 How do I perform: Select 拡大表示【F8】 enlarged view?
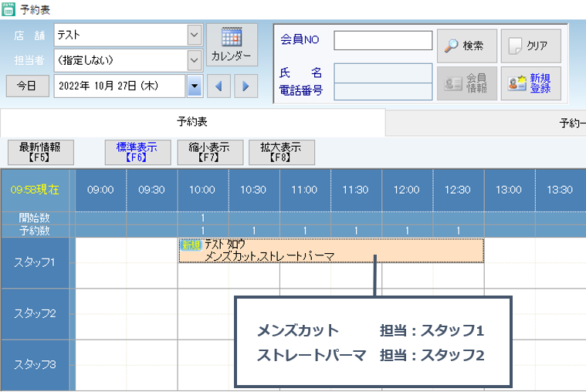click(281, 152)
